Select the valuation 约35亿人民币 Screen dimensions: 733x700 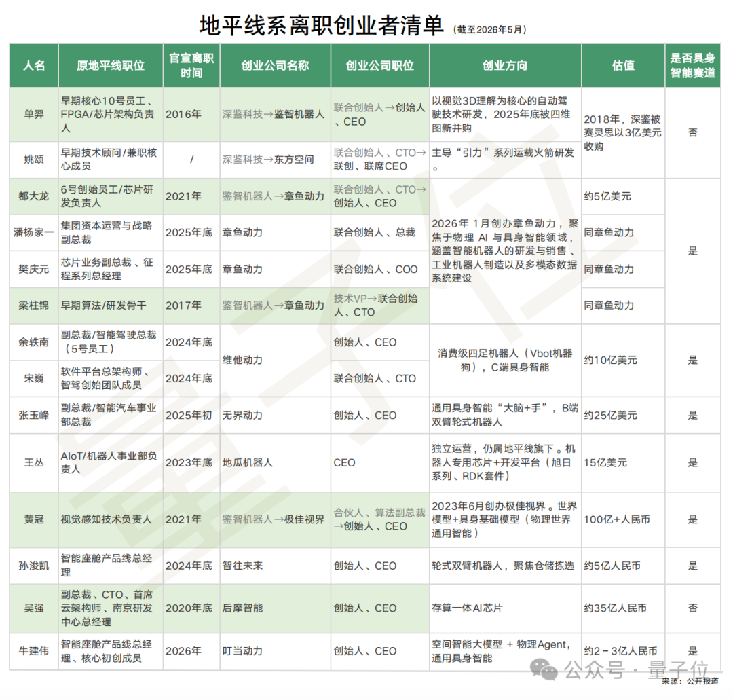(x=615, y=608)
